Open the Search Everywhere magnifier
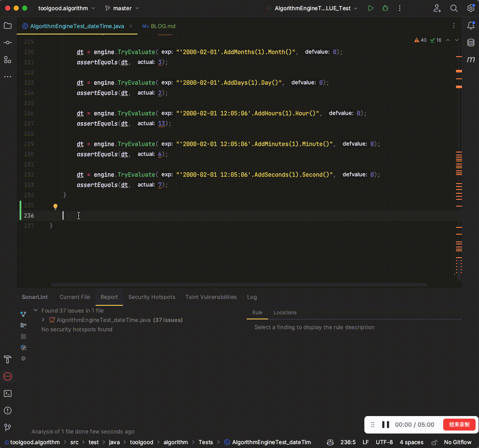This screenshot has width=479, height=448. [x=454, y=8]
